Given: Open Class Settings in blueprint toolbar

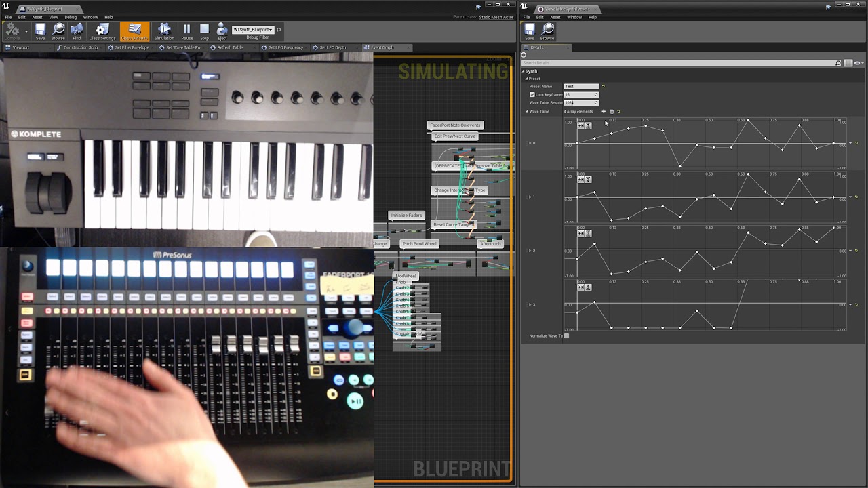Looking at the screenshot, I should [102, 32].
